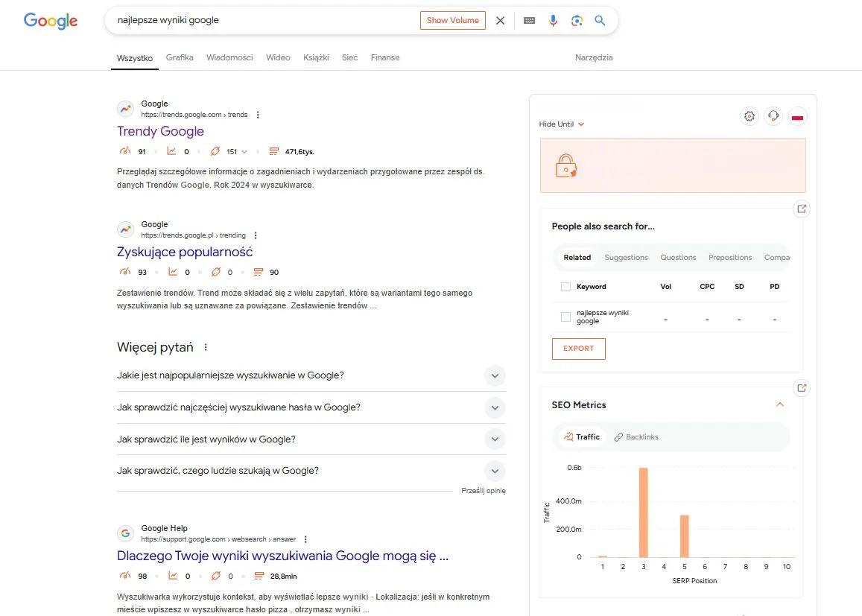
Task: Tick the select-all Keyword checkbox in the header
Action: tap(565, 287)
